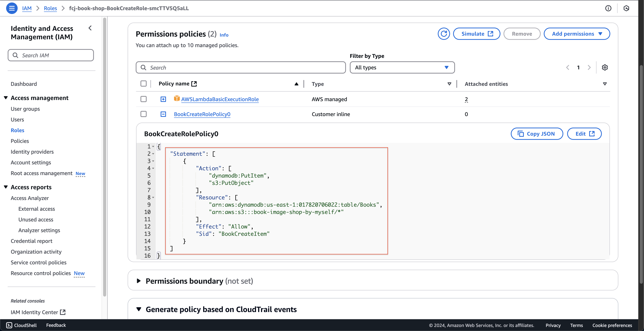Image resolution: width=644 pixels, height=331 pixels.
Task: Select all policies checkbox in header
Action: (x=144, y=84)
